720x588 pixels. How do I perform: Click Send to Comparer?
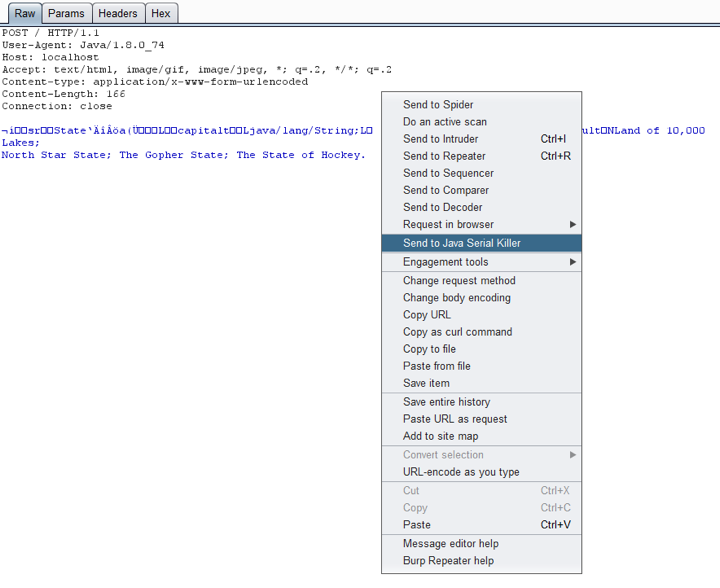click(x=446, y=190)
